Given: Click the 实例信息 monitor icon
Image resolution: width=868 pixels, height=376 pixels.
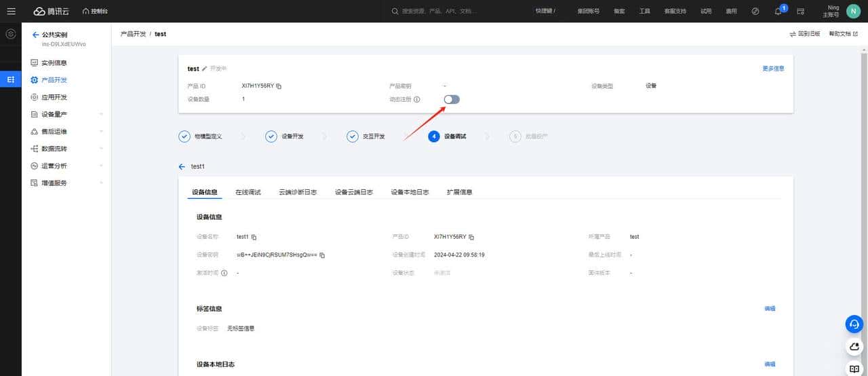Looking at the screenshot, I should 35,62.
